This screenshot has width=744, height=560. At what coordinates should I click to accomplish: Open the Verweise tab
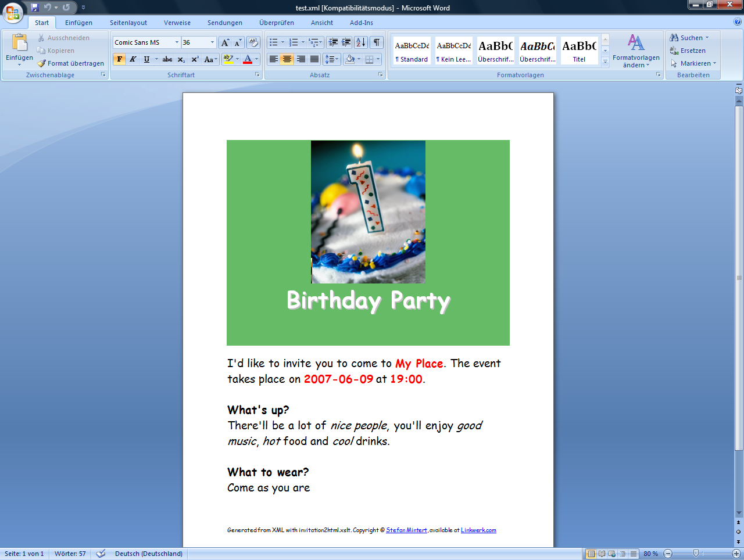(x=177, y=23)
